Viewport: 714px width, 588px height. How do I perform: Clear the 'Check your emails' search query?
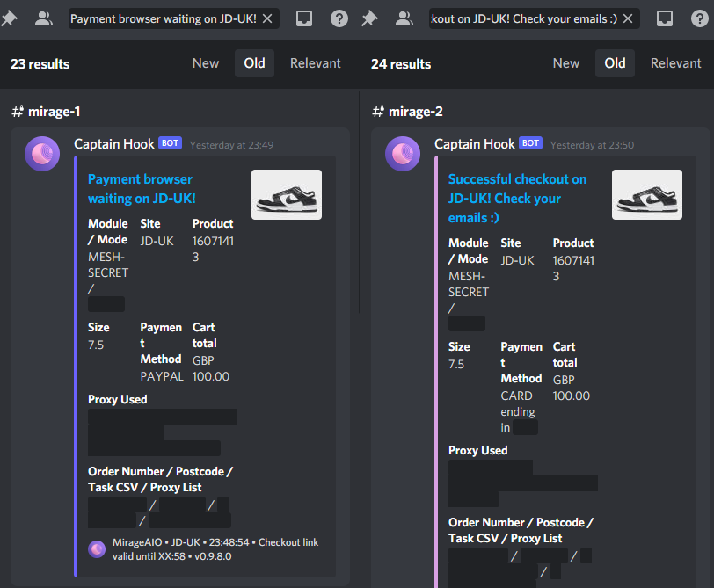628,18
